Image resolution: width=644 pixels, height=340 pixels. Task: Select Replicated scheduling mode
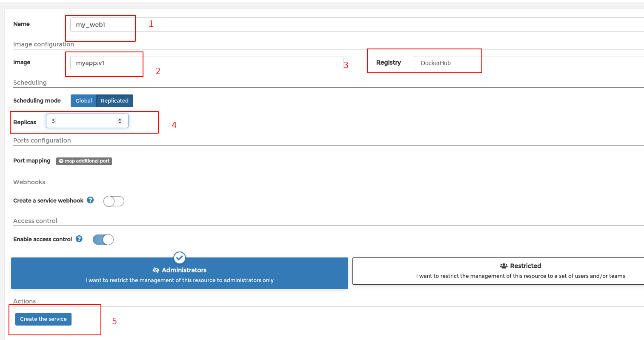tap(115, 101)
